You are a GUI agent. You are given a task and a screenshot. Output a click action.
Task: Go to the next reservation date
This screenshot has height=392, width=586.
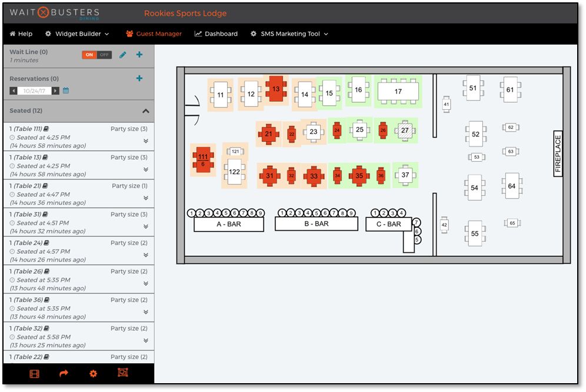click(x=55, y=91)
